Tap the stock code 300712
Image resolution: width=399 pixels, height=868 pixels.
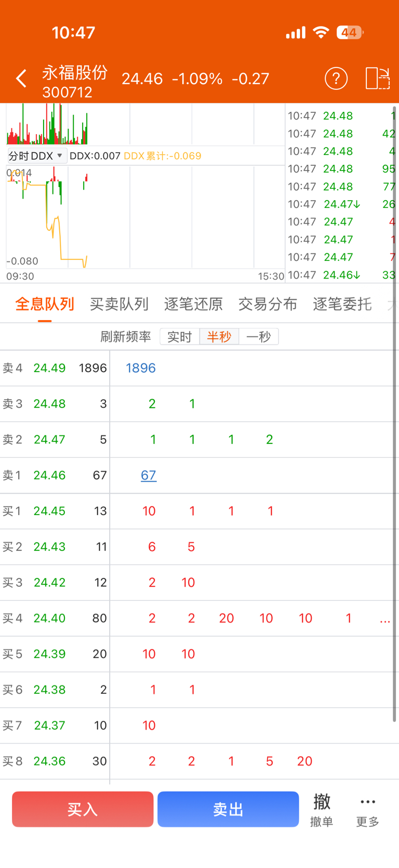[x=68, y=92]
